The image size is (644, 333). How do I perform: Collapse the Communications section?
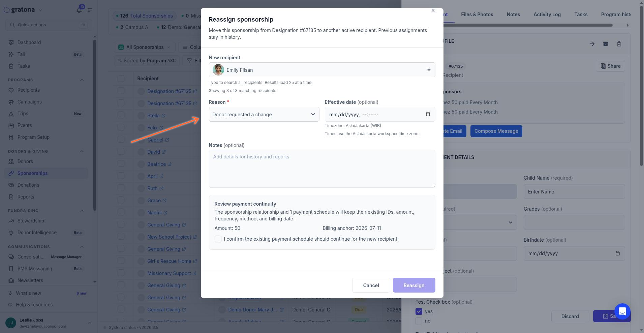(82, 247)
